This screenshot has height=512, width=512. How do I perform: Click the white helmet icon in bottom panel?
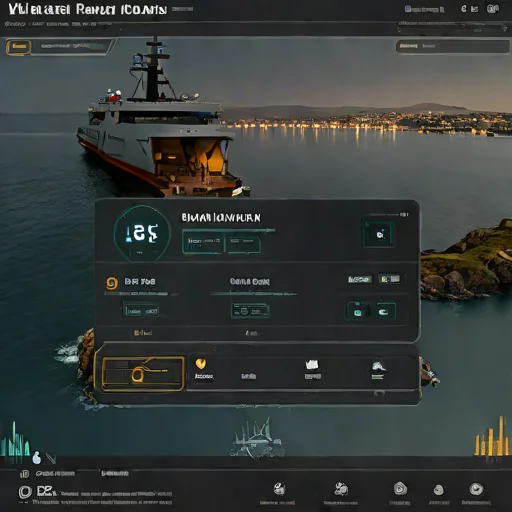tap(378, 366)
